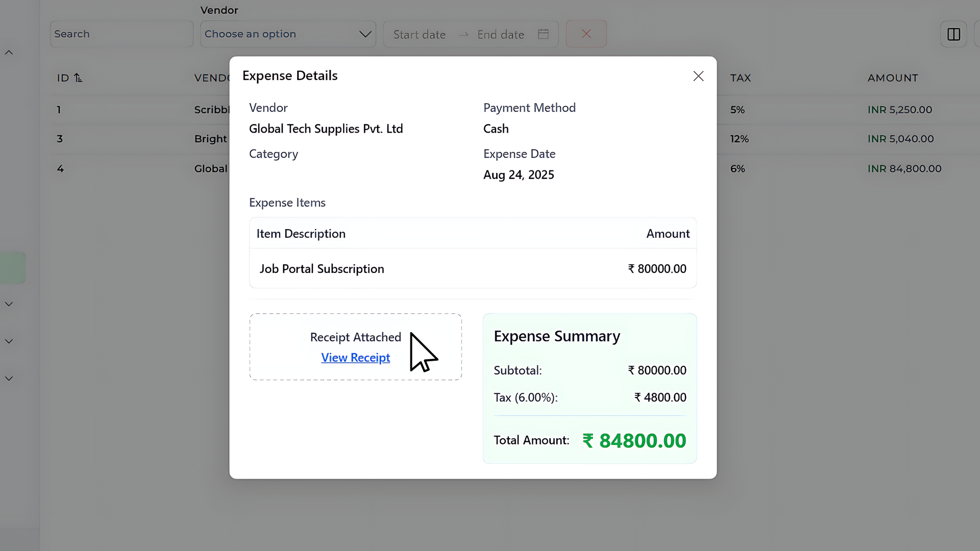Click the End date field

pos(500,34)
